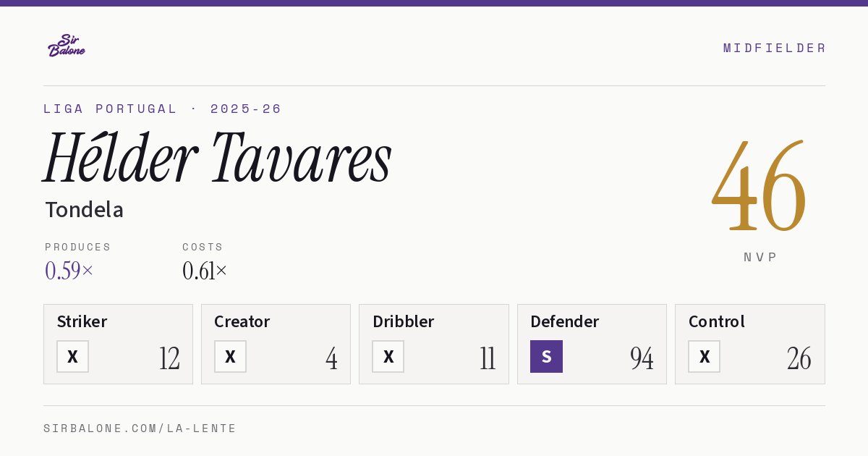The image size is (868, 456).
Task: Click the large gold 46 NVP score
Action: 759,185
